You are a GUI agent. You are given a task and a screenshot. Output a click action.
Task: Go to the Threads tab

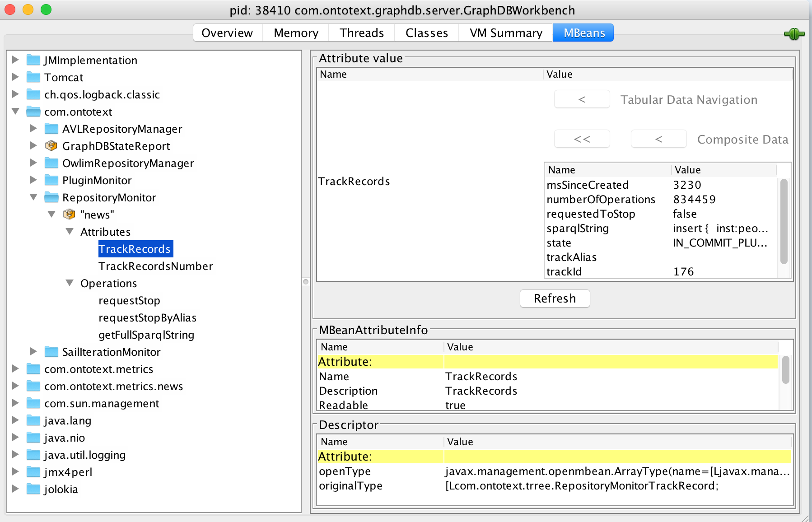(x=362, y=33)
